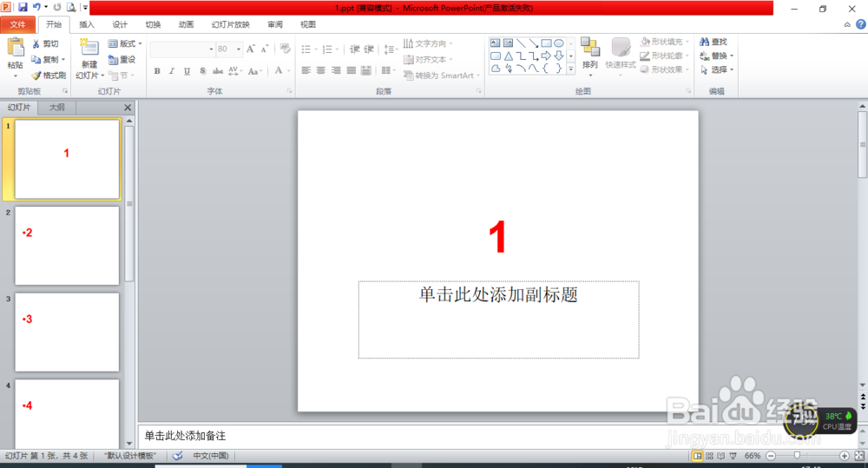Open PowerPoint Help question mark
The image size is (868, 468).
coord(861,24)
